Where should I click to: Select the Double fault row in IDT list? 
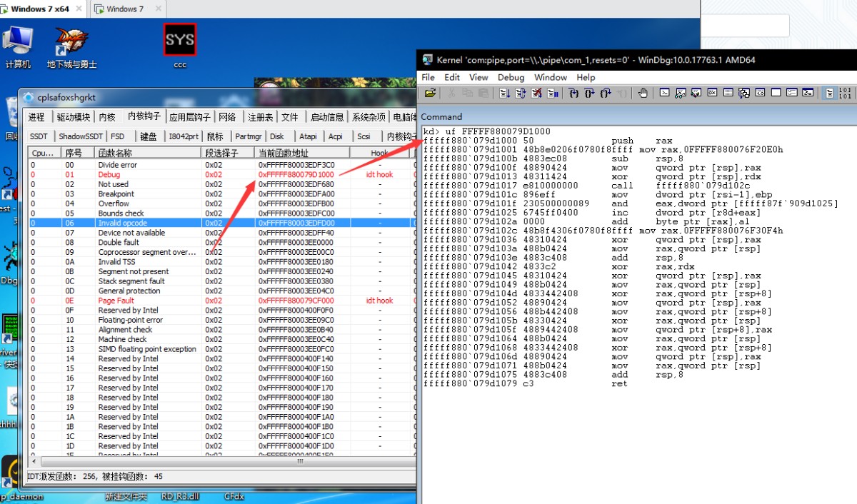[x=221, y=242]
